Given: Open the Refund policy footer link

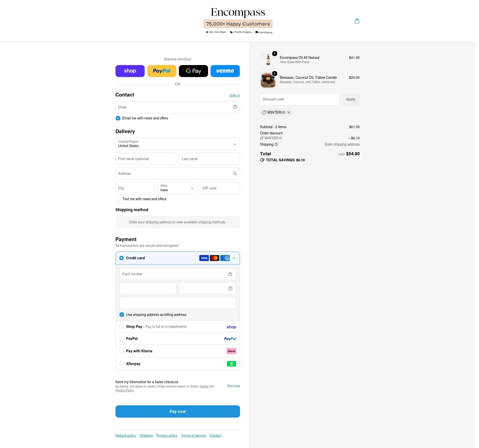Looking at the screenshot, I should point(126,436).
